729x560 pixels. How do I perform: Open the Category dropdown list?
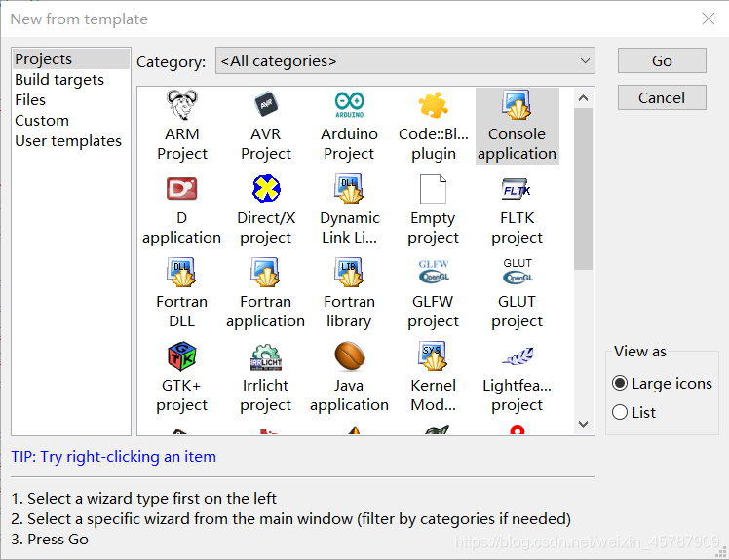[405, 61]
